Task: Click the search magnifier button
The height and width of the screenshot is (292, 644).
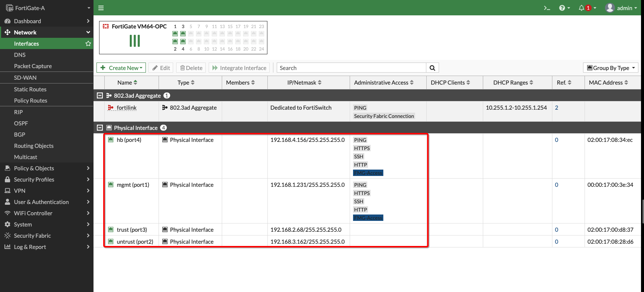Action: pos(432,68)
